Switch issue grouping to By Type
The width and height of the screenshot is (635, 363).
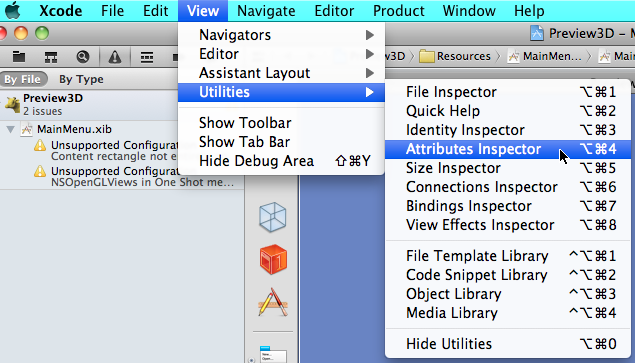[81, 79]
